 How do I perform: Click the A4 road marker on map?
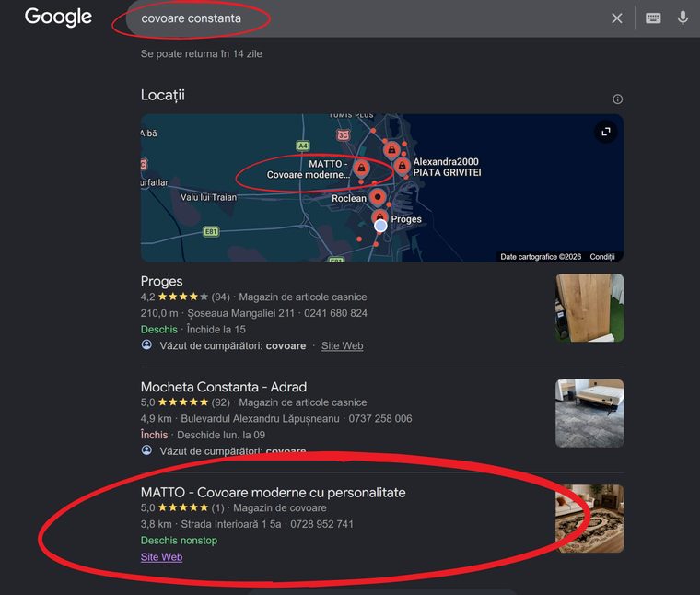coord(303,146)
